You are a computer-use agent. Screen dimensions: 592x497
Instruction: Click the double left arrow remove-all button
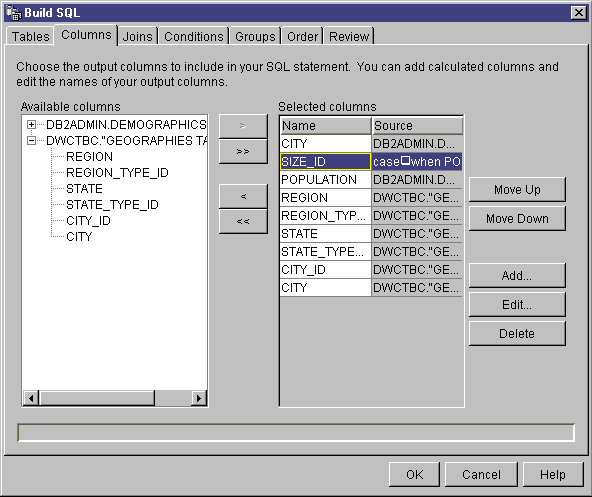point(243,221)
